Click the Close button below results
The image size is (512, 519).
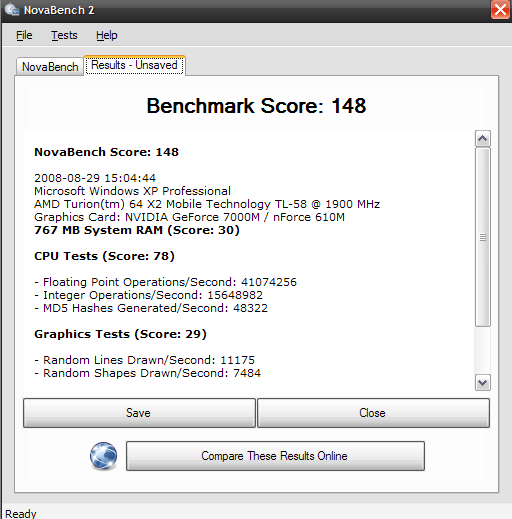pyautogui.click(x=373, y=413)
